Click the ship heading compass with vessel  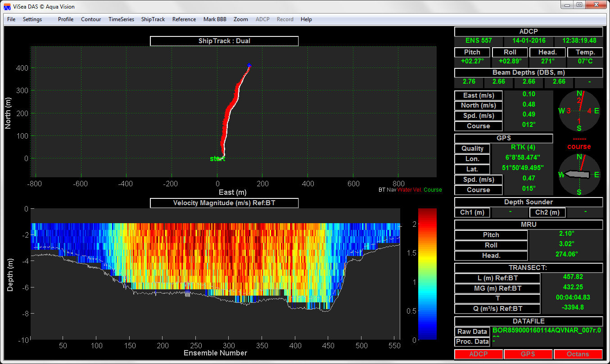tap(579, 174)
